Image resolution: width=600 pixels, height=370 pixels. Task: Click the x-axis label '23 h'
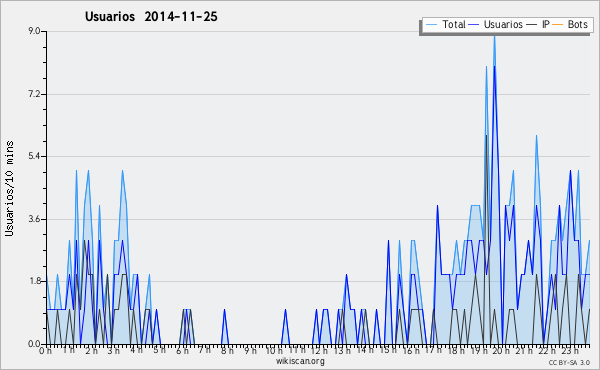[569, 350]
